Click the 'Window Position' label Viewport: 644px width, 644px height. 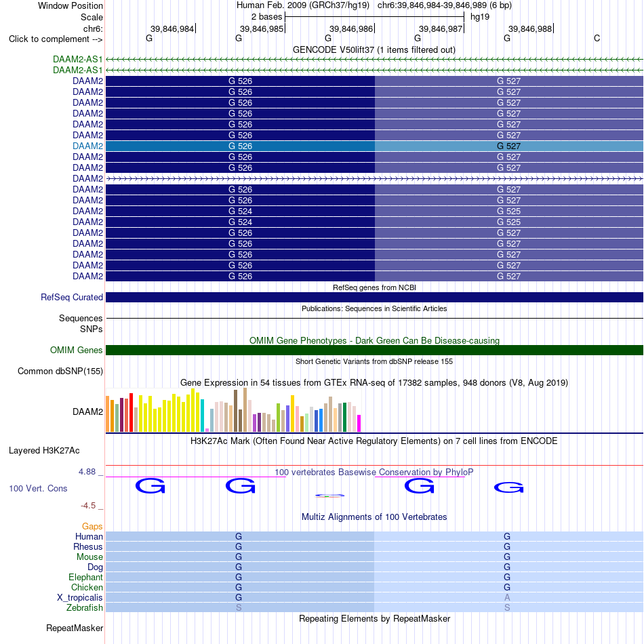71,5
